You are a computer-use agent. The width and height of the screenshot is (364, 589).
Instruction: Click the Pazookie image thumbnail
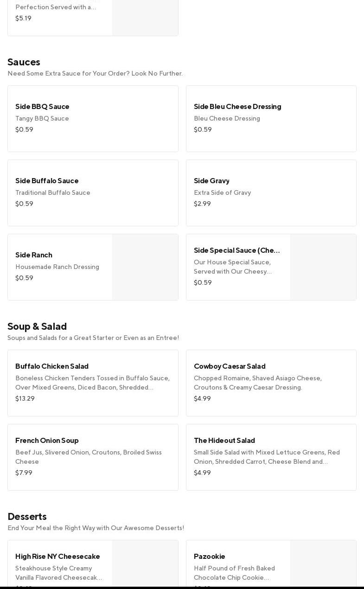coord(323,564)
